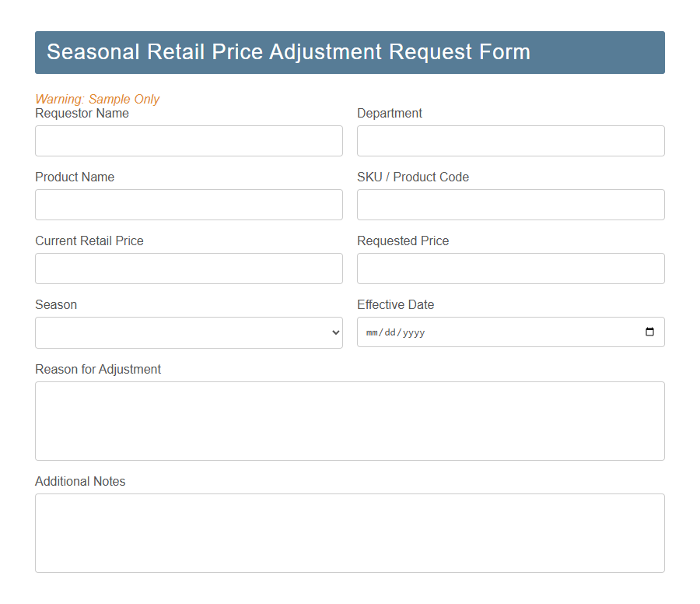Click the Reason for Adjustment text area
This screenshot has height=604, width=700.
pyautogui.click(x=349, y=420)
